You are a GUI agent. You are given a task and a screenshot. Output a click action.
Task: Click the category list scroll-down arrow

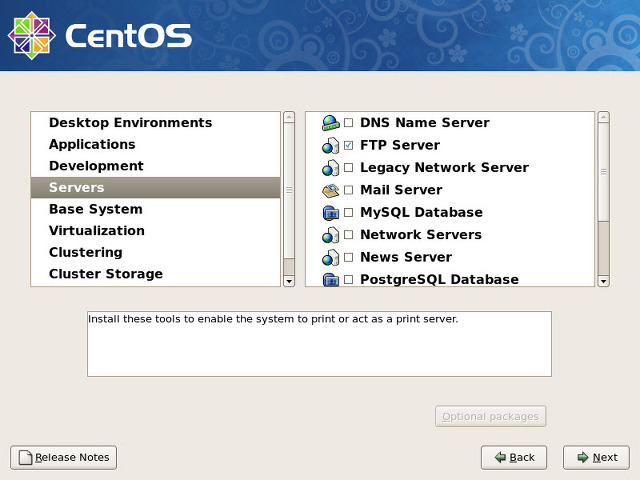(x=289, y=281)
